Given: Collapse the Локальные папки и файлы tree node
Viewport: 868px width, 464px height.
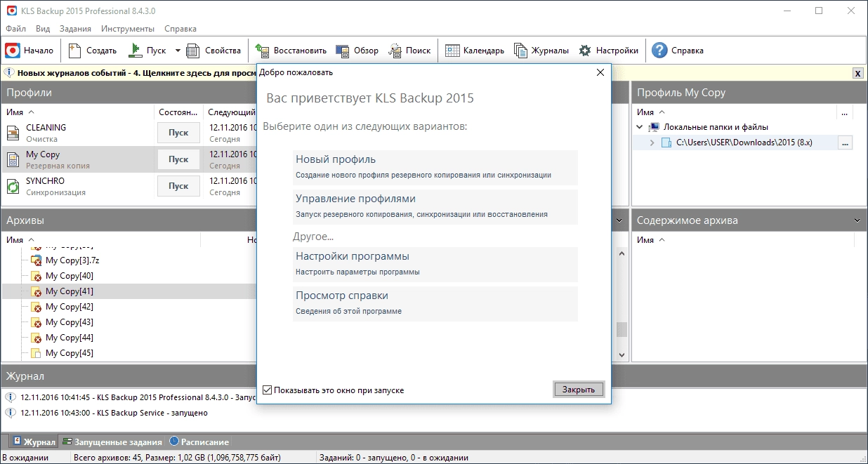Looking at the screenshot, I should [x=640, y=127].
